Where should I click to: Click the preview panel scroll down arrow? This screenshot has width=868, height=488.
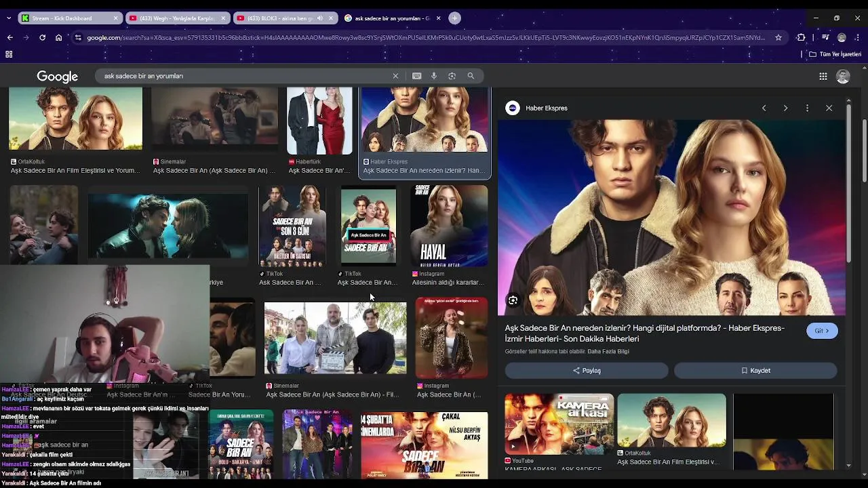(x=848, y=466)
